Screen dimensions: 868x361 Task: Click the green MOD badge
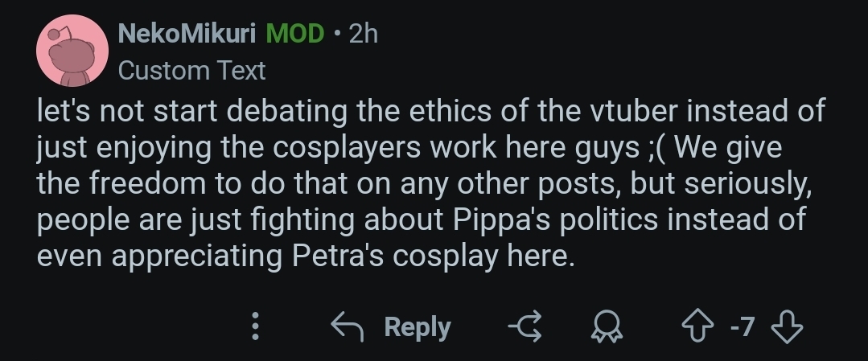click(295, 34)
